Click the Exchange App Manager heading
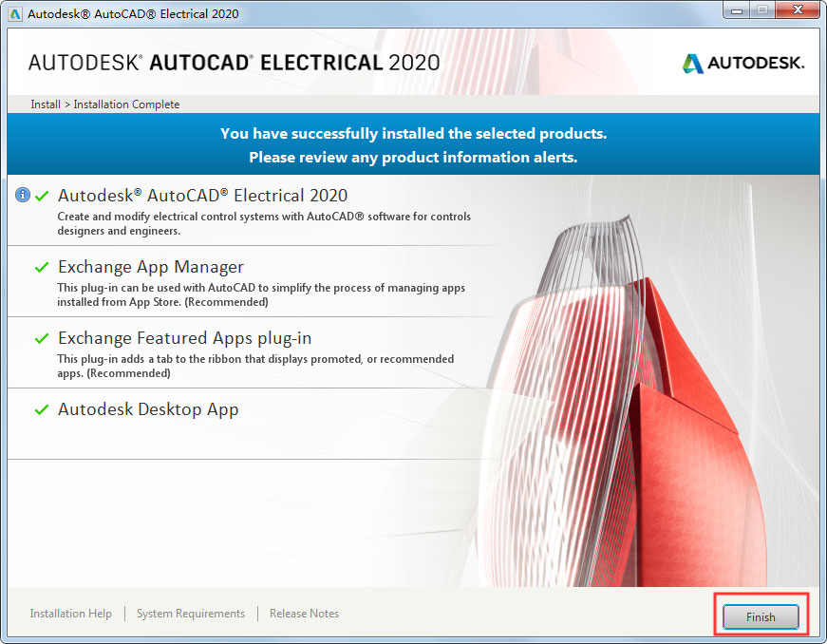Screen dimensions: 827x644 pos(150,268)
